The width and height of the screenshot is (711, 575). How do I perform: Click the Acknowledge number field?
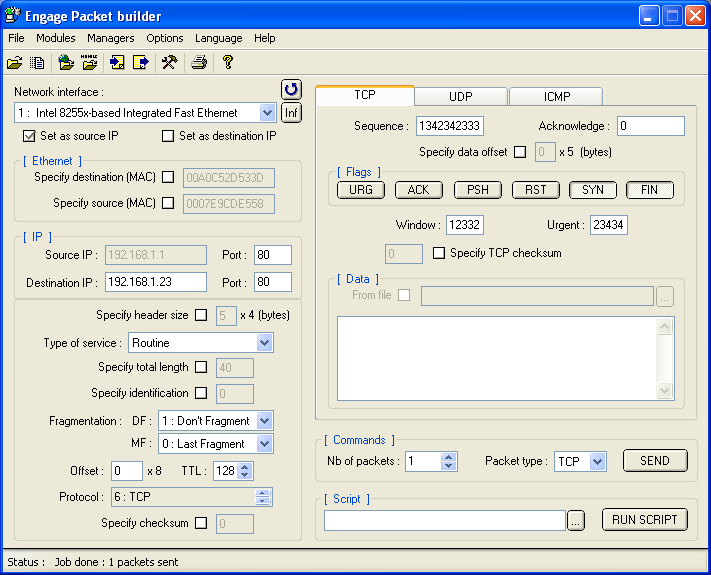651,126
